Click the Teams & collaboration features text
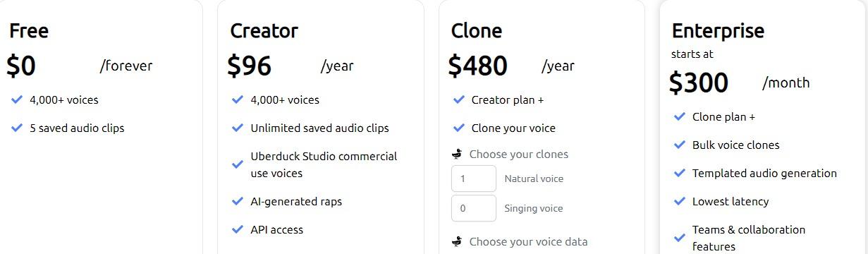This screenshot has width=868, height=254. click(x=749, y=238)
